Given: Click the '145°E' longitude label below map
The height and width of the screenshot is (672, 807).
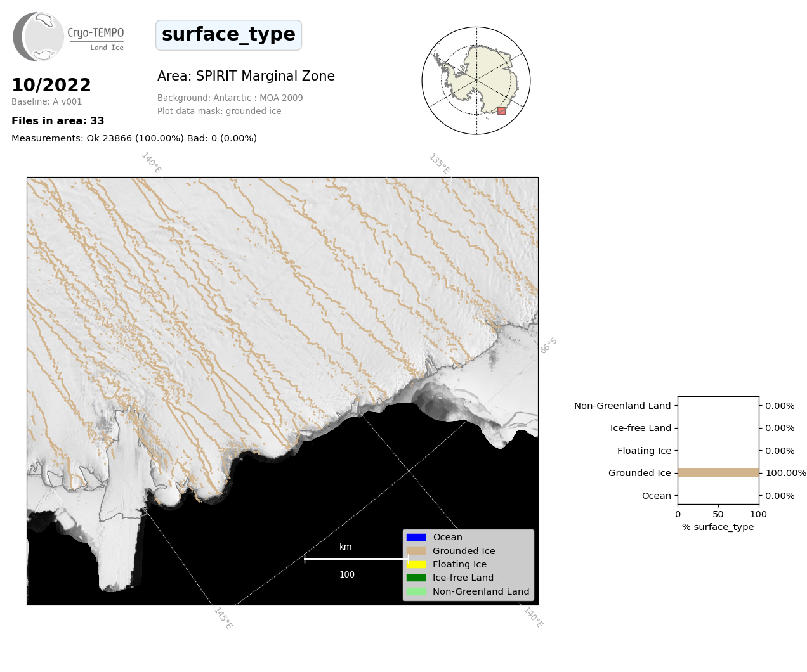Looking at the screenshot, I should click(223, 618).
